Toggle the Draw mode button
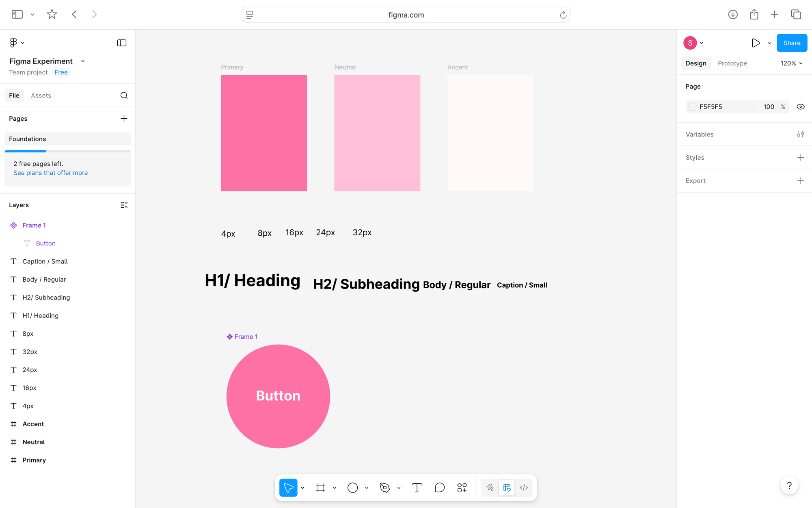This screenshot has width=812, height=508. [x=490, y=488]
